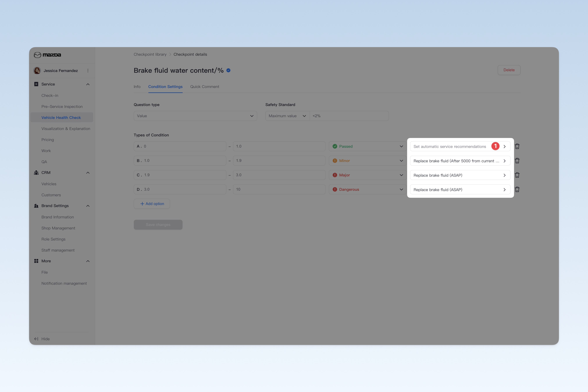The image size is (588, 392).
Task: Click the Safety Standard <2% input field
Action: point(349,116)
